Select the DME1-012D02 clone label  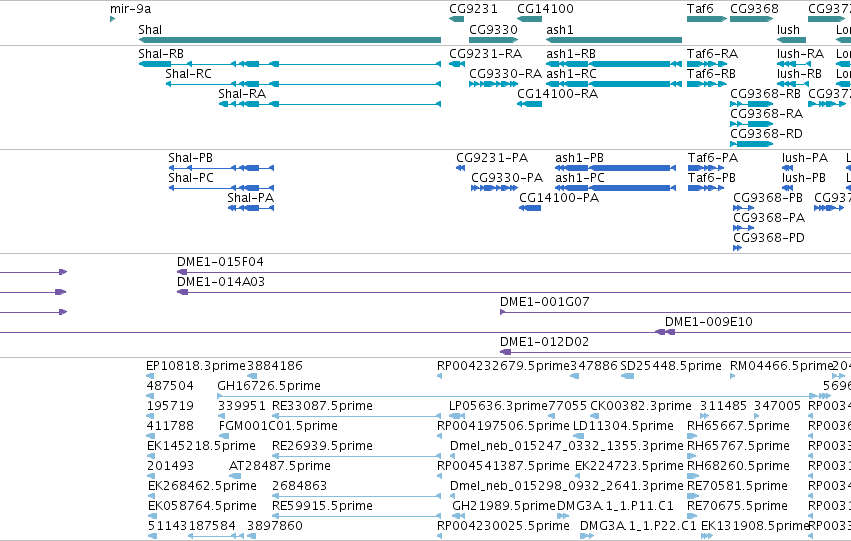[544, 342]
